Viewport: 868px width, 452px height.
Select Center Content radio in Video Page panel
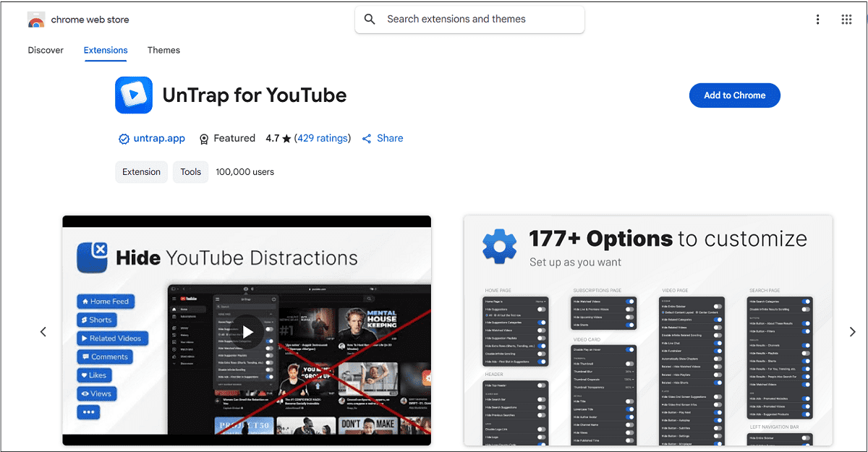(697, 312)
